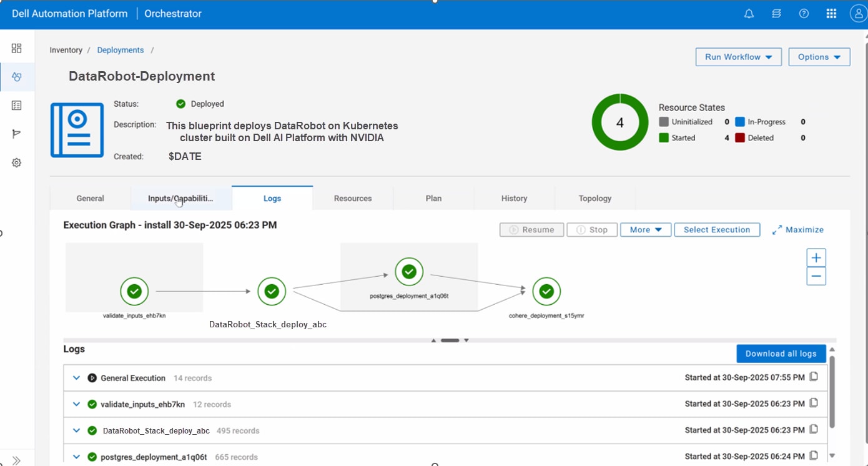Select the postgres_deployment_a1q06t graph node

[409, 272]
